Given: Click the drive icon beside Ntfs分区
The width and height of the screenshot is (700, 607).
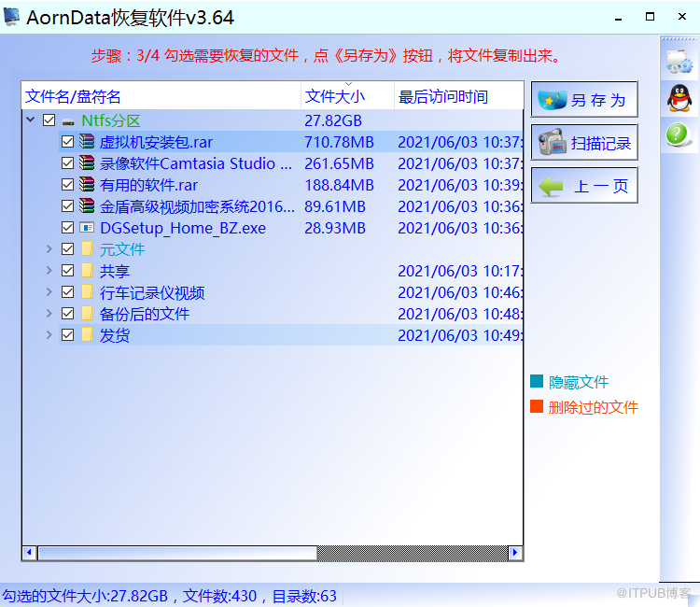Looking at the screenshot, I should (x=68, y=121).
